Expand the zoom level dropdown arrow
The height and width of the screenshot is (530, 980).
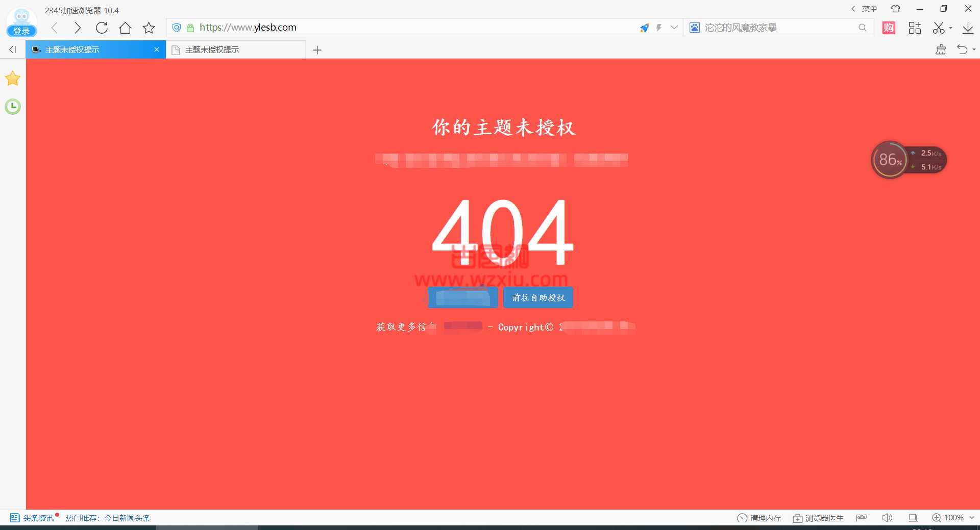click(x=972, y=518)
